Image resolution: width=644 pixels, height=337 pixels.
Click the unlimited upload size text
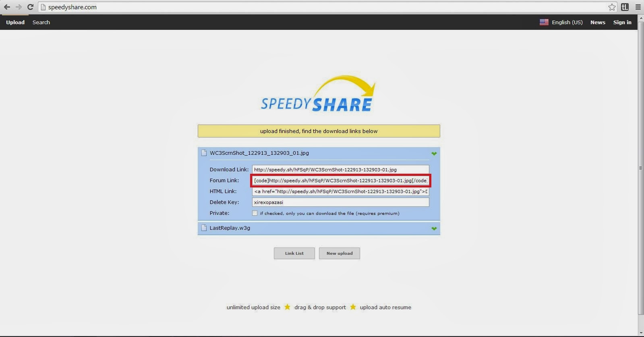coord(253,307)
